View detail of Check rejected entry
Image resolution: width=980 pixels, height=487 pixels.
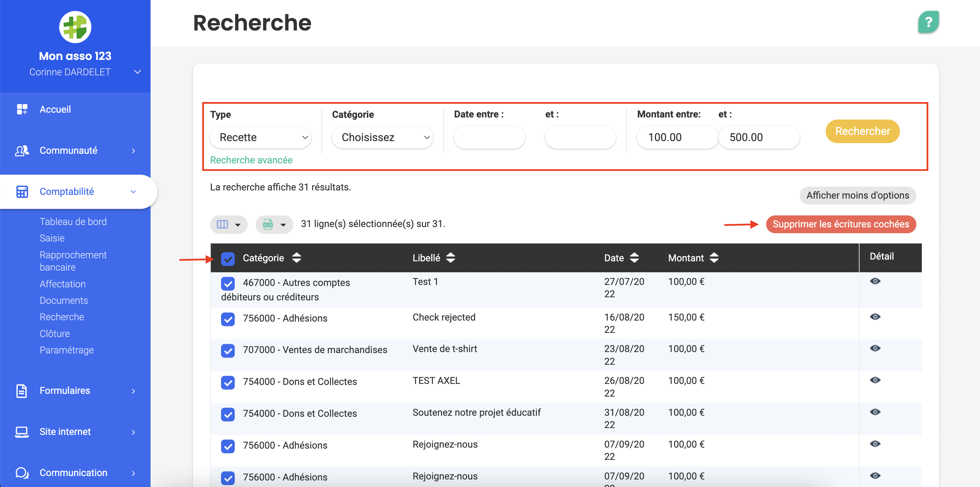pos(875,317)
